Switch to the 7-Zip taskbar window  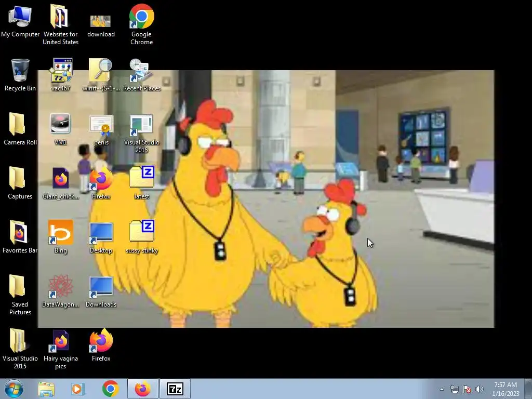[175, 389]
